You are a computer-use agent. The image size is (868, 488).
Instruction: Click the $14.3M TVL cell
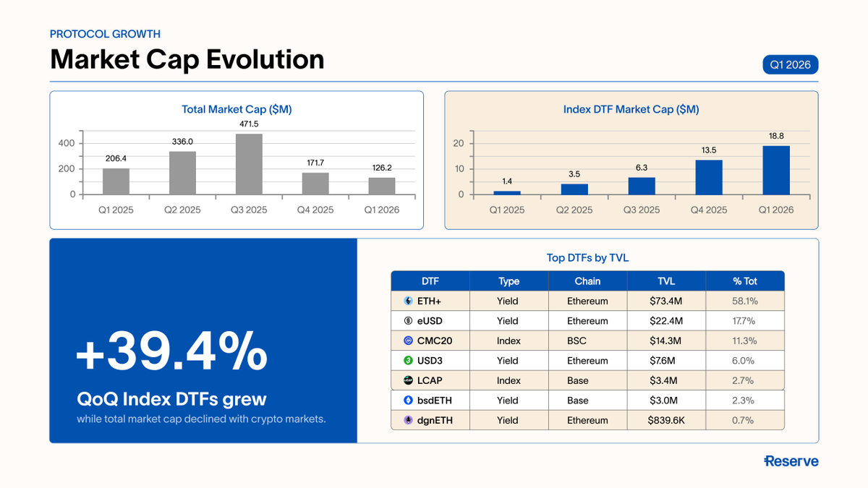click(665, 341)
